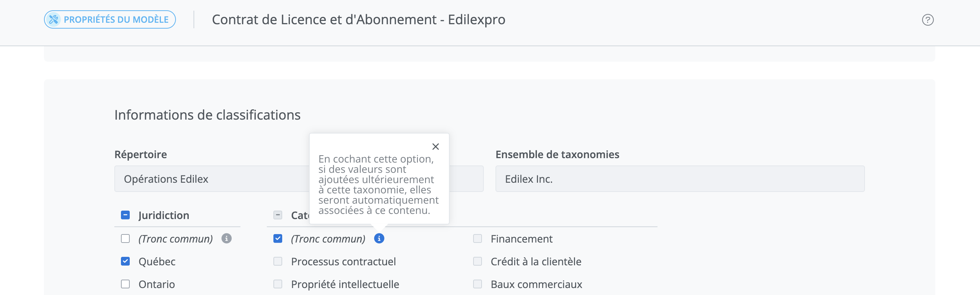
Task: Check Crédit à la clientèle checkbox
Action: pos(478,262)
